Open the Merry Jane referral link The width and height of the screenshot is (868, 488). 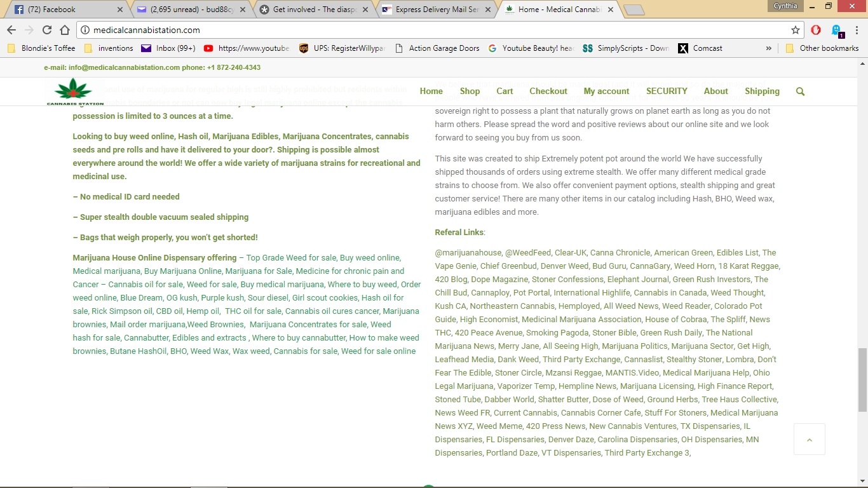(x=519, y=346)
